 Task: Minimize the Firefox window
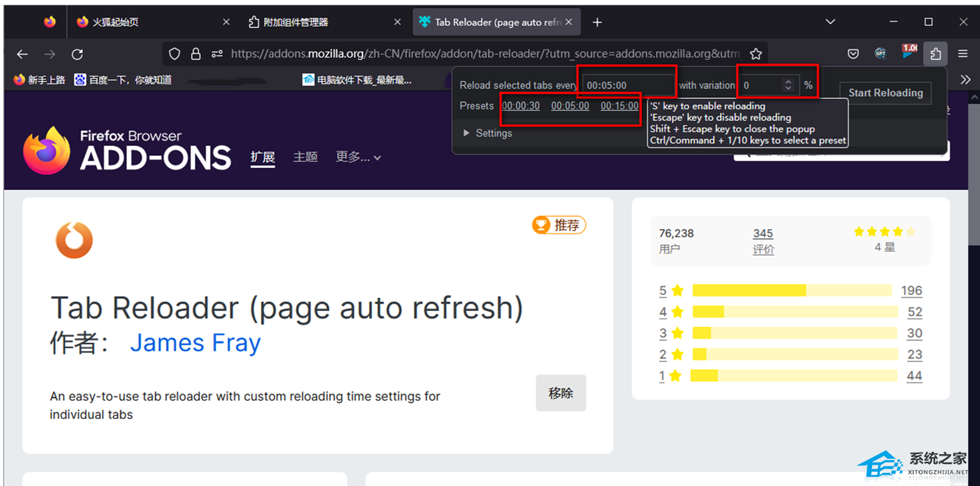[x=894, y=22]
